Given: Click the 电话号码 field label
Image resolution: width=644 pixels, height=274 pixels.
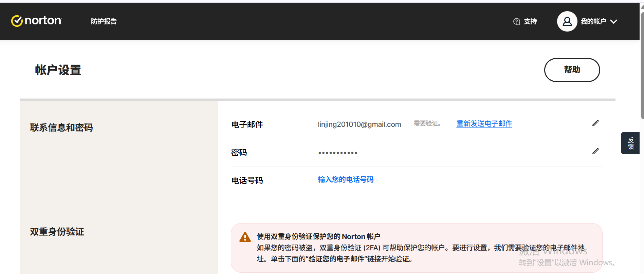Looking at the screenshot, I should click(x=247, y=180).
